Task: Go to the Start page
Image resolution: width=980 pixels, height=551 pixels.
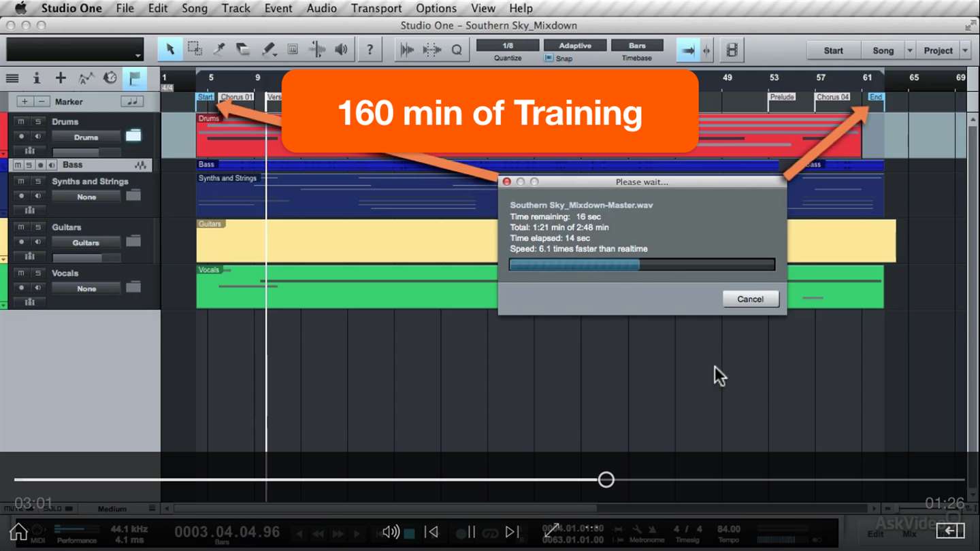Action: [833, 50]
